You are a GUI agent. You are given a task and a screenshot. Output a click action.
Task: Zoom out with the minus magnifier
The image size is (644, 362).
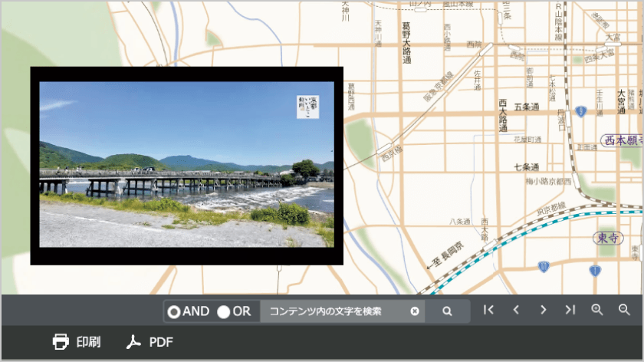[624, 310]
